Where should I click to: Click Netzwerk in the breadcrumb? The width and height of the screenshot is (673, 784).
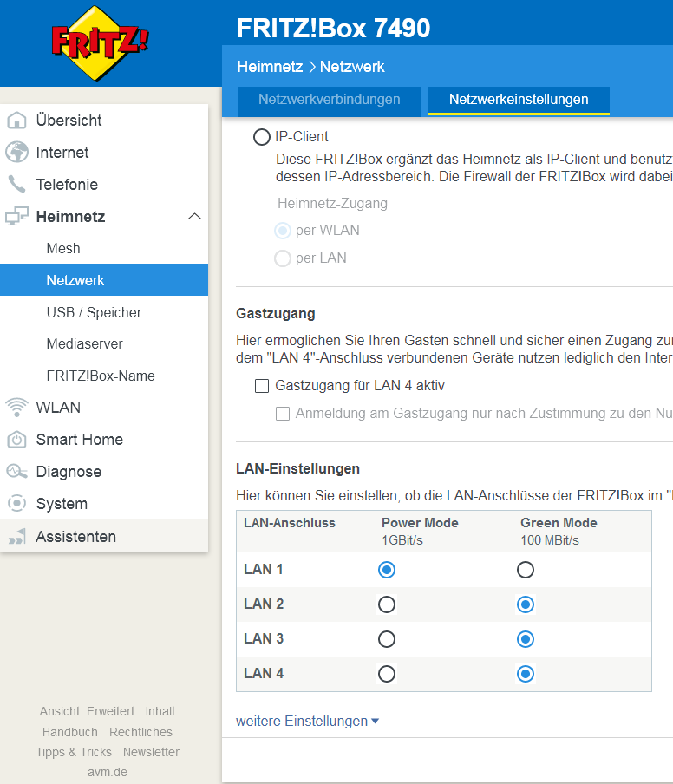point(352,67)
